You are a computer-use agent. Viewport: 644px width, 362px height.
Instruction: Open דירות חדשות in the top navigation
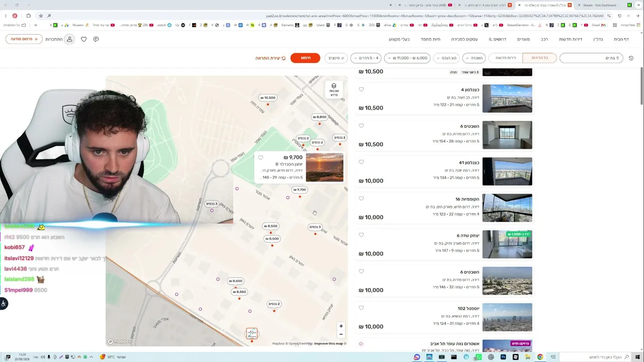(x=571, y=39)
